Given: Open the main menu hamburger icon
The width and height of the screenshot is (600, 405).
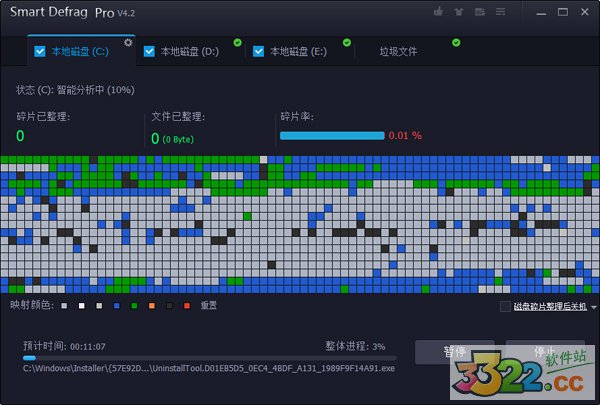Looking at the screenshot, I should tap(501, 12).
